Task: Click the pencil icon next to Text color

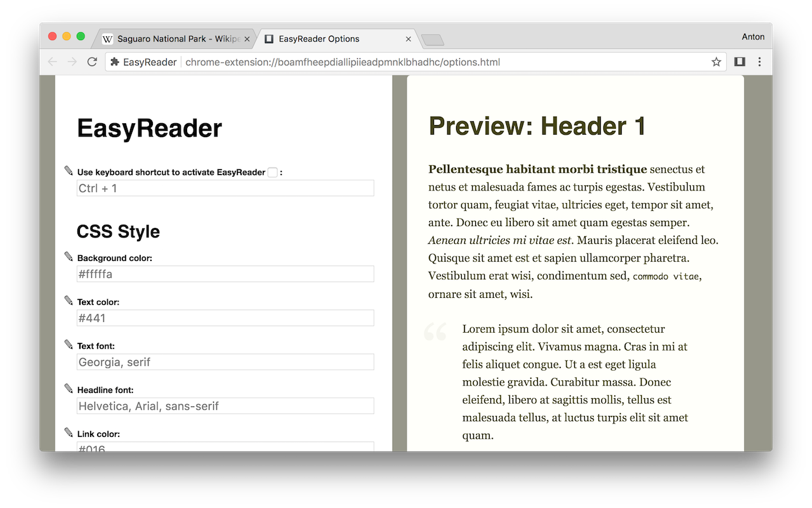Action: 69,300
